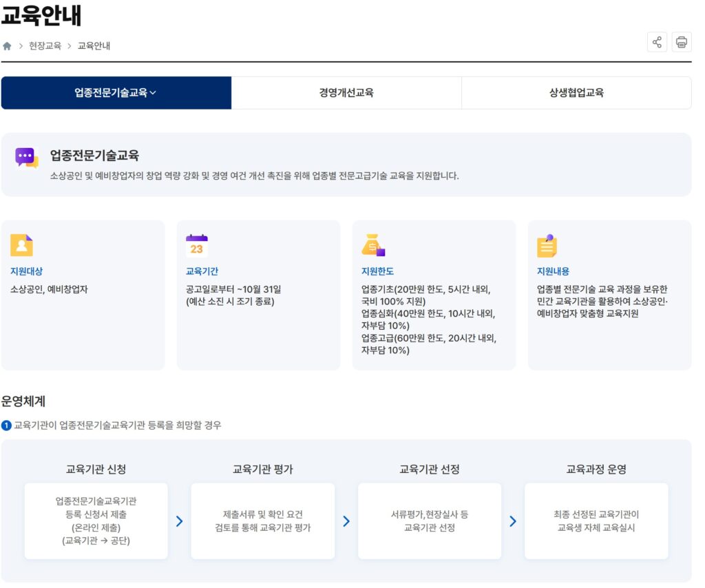The height and width of the screenshot is (588, 705).
Task: Click the home icon in breadcrumb
Action: click(7, 46)
